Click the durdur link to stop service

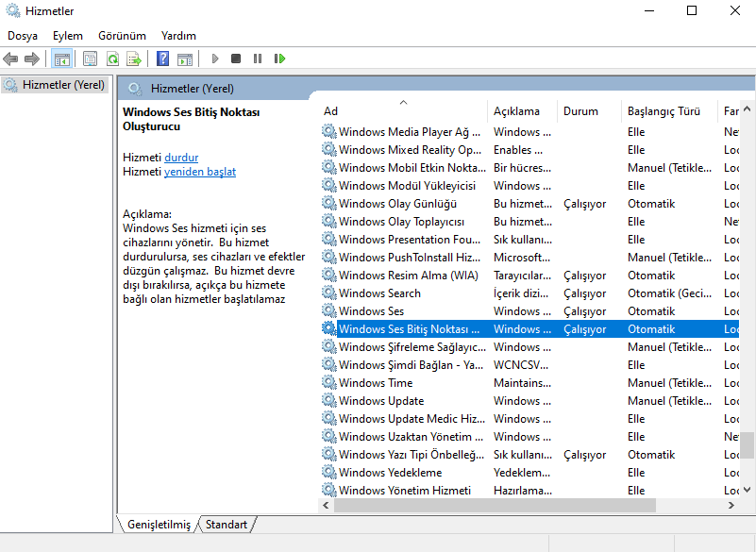click(x=181, y=158)
